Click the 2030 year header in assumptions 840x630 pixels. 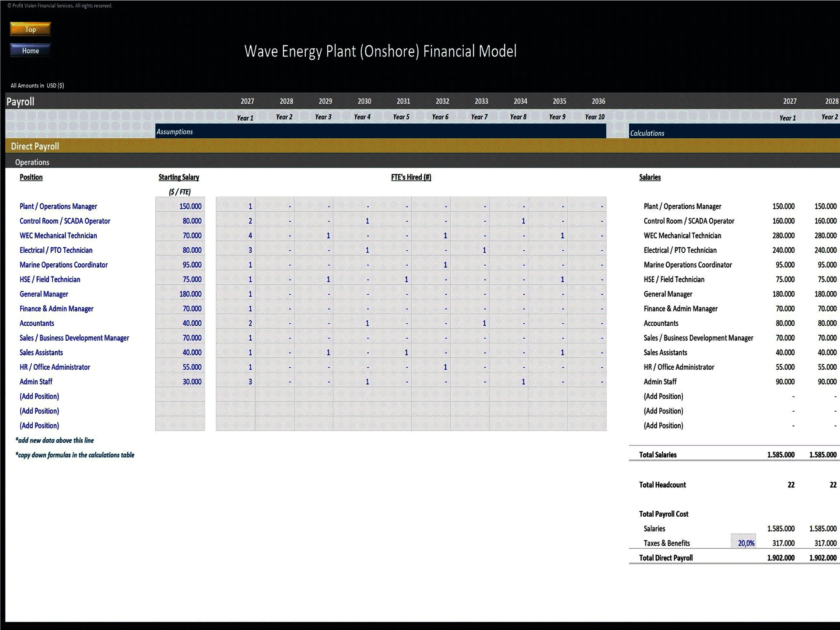point(364,101)
